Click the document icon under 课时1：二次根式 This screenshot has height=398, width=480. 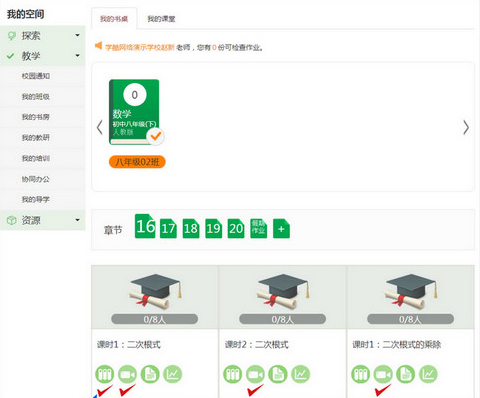click(x=150, y=374)
